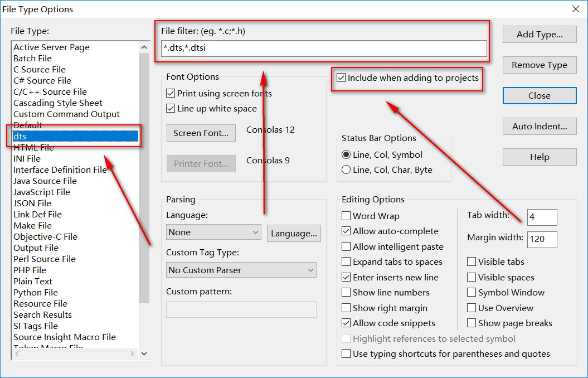Image resolution: width=588 pixels, height=378 pixels.
Task: Open the Screen Font chooser
Action: (201, 133)
